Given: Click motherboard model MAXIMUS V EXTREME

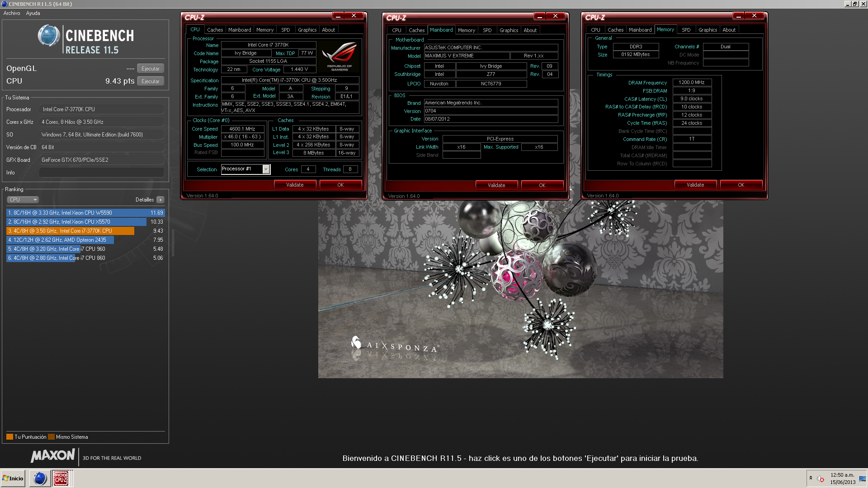Looking at the screenshot, I should [467, 56].
